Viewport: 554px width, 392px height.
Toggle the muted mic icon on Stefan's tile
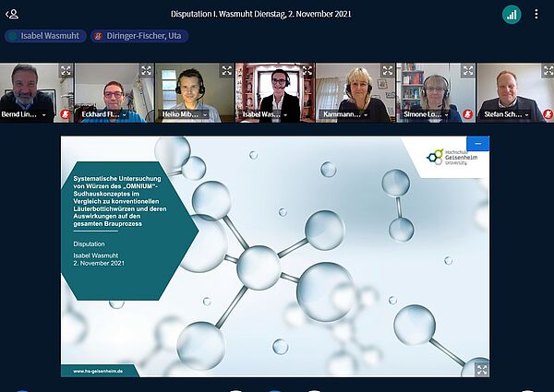pyautogui.click(x=547, y=114)
